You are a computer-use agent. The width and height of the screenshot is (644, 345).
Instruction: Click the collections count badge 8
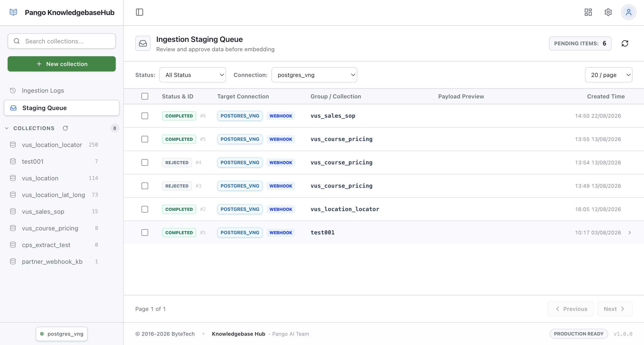pos(115,128)
